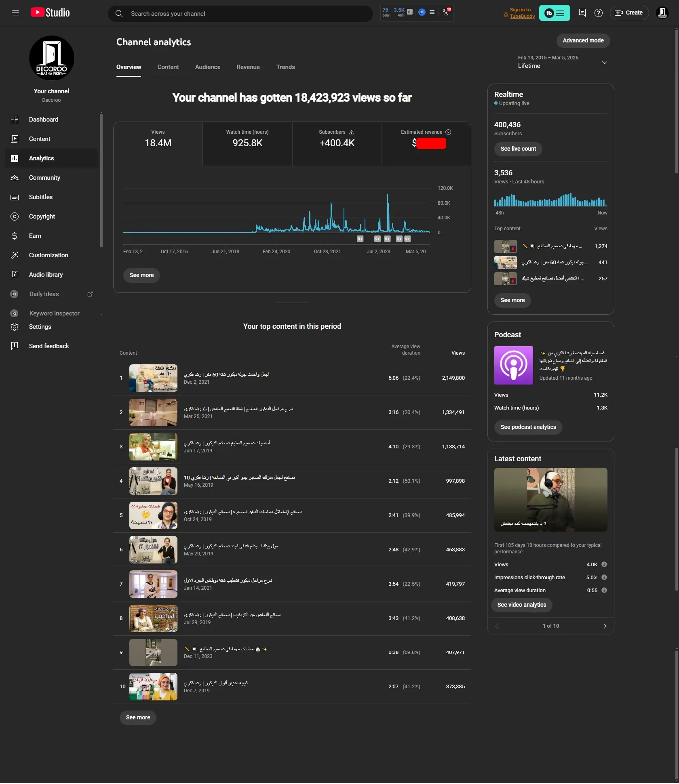Open the Help question mark icon
This screenshot has width=679, height=784.
[599, 13]
